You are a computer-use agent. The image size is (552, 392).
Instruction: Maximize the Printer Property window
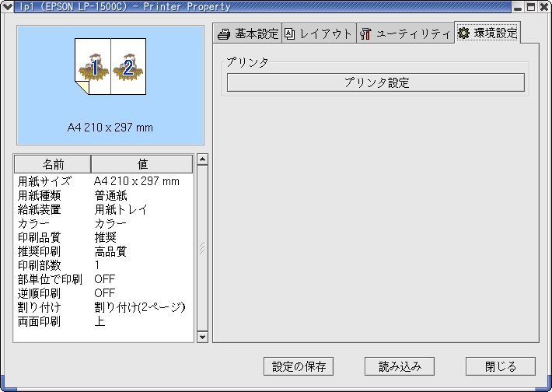[x=531, y=7]
